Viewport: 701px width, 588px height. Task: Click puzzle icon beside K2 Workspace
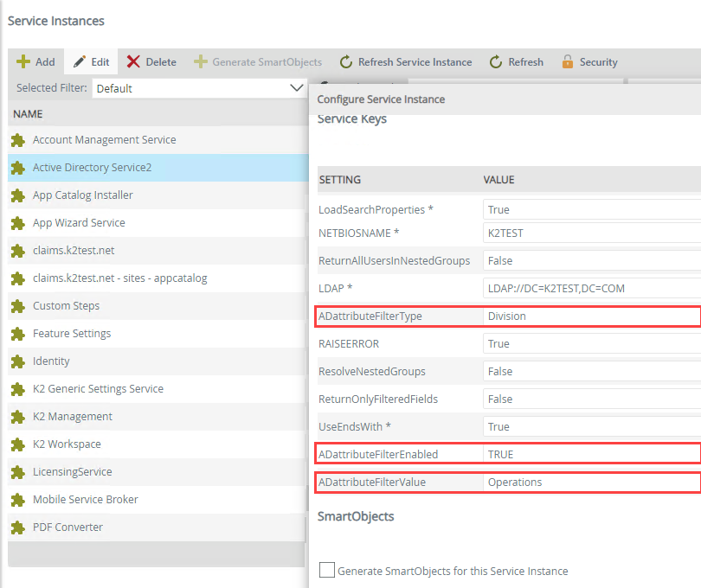point(17,444)
